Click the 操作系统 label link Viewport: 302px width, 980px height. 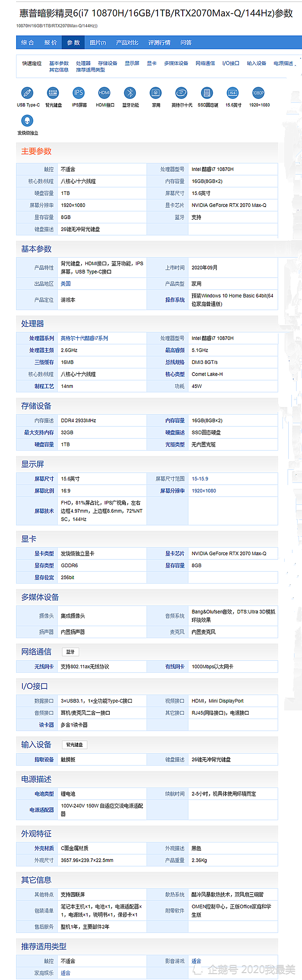175,300
